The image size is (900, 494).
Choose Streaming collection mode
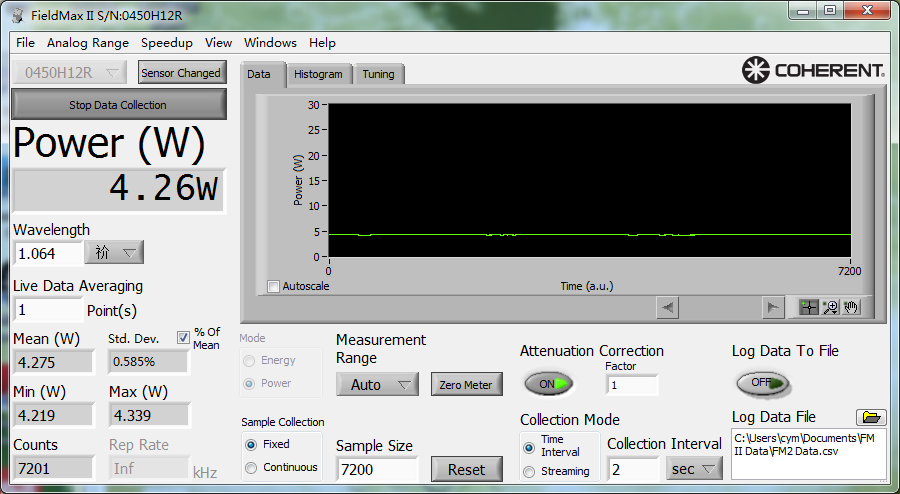coord(529,472)
